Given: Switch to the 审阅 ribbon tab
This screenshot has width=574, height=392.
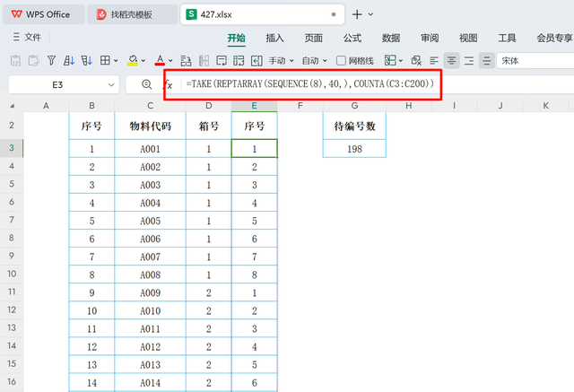Looking at the screenshot, I should [x=430, y=38].
